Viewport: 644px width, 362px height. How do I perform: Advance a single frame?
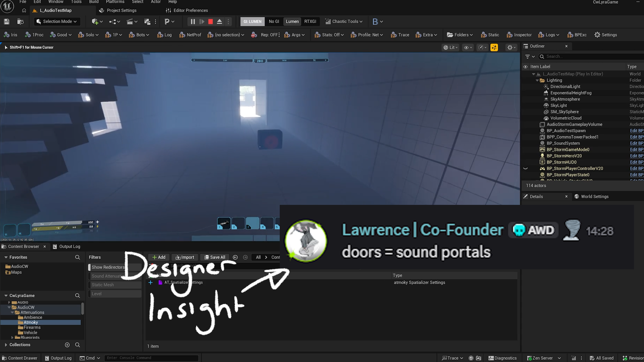pyautogui.click(x=202, y=22)
